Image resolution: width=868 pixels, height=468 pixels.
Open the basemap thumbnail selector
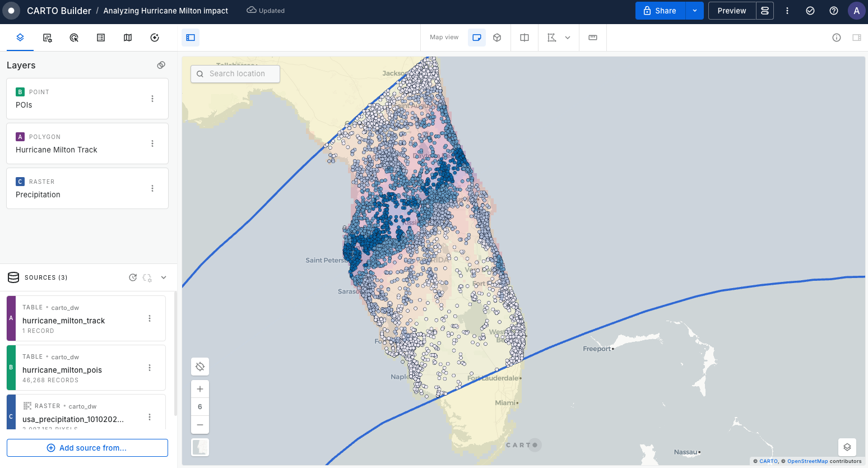(x=200, y=447)
